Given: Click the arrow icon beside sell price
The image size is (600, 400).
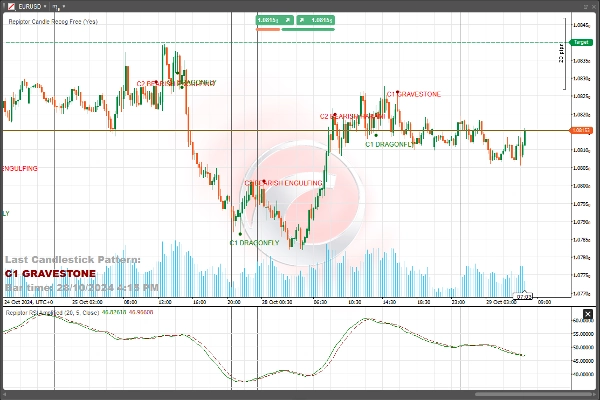Looking at the screenshot, I should coord(287,19).
